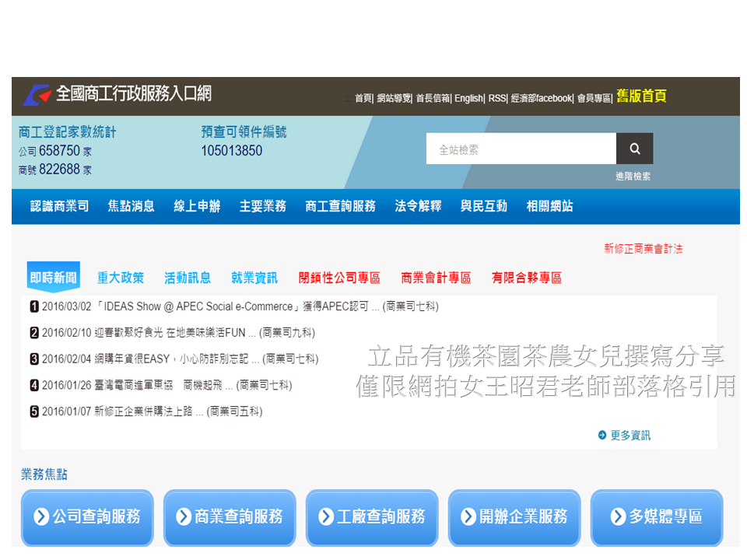The width and height of the screenshot is (747, 560).
Task: Open 進階檢索 advanced search
Action: point(633,177)
